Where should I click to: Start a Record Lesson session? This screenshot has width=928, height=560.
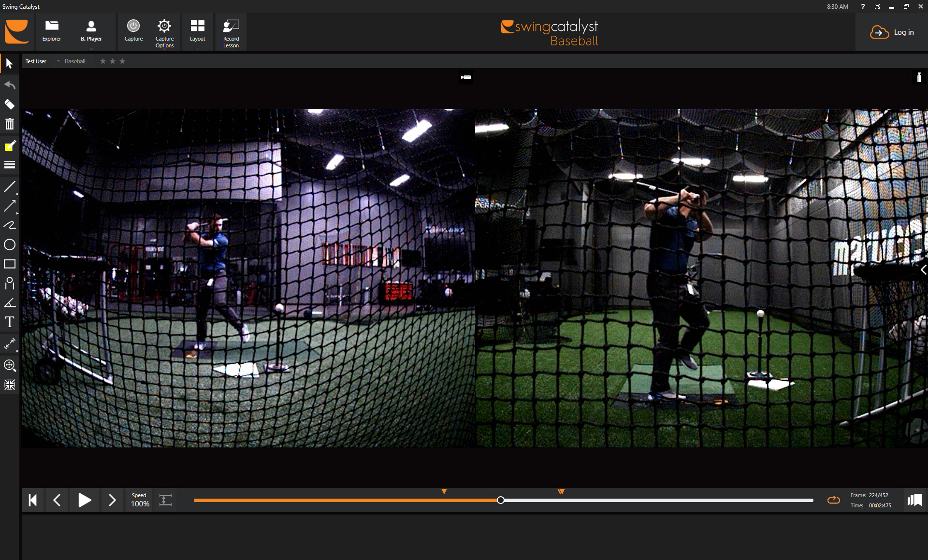(231, 32)
